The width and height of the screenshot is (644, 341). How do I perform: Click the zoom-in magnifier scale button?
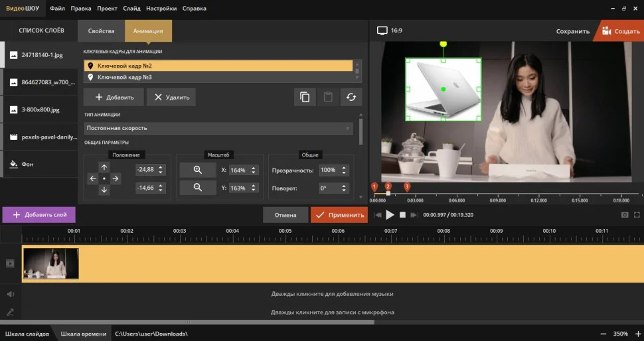click(197, 170)
